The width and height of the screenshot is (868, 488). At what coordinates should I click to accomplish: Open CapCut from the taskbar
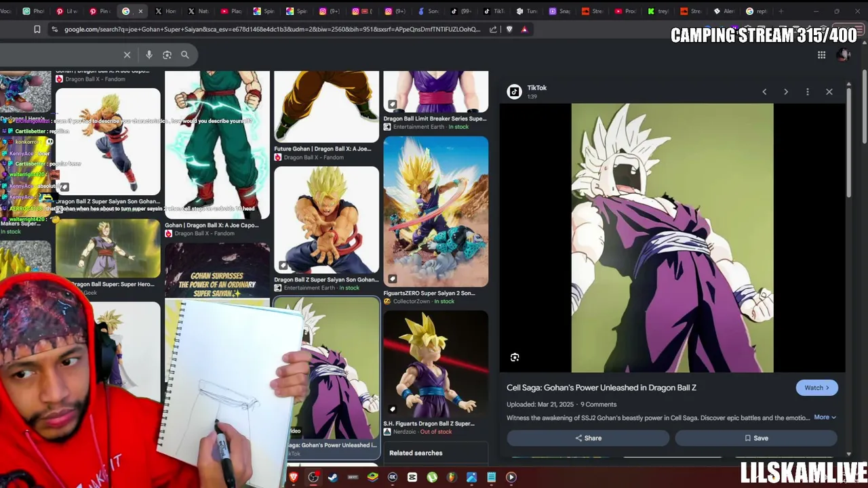pyautogui.click(x=412, y=477)
